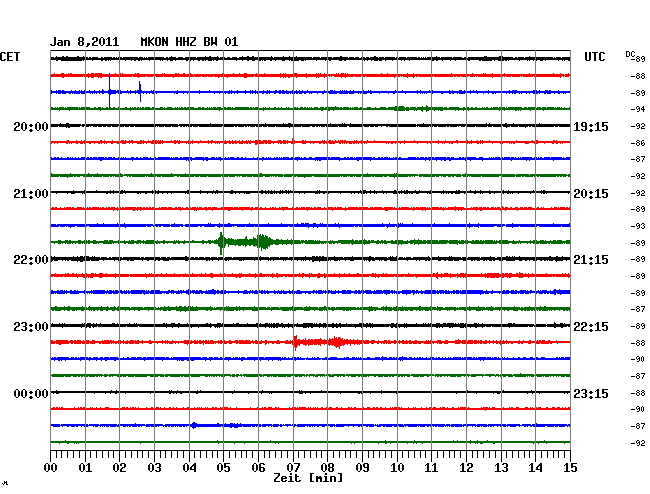Click the 21:15 UTC time label
650x494 pixels.
(591, 260)
